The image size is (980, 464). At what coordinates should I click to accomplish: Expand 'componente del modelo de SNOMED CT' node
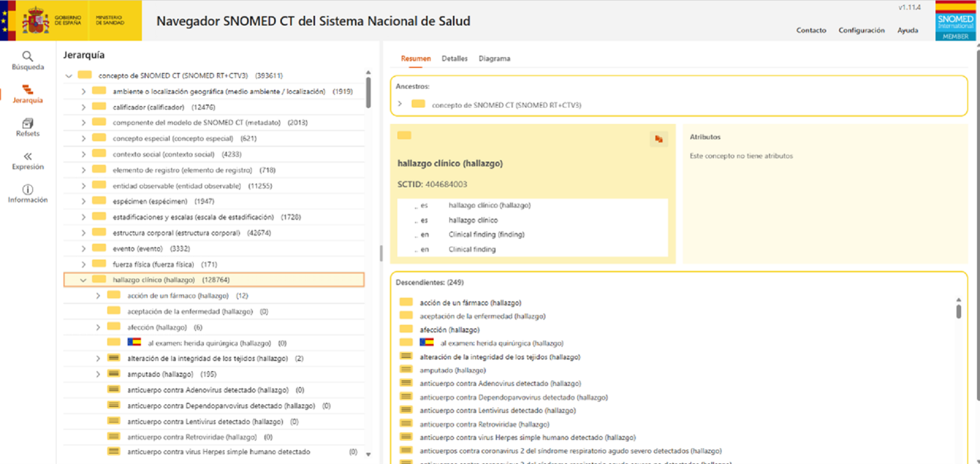tap(83, 123)
